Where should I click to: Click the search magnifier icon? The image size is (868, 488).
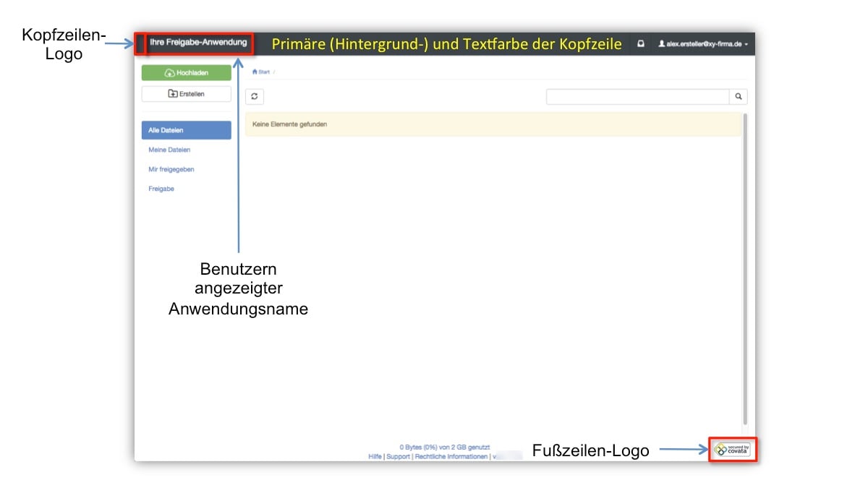[x=739, y=96]
